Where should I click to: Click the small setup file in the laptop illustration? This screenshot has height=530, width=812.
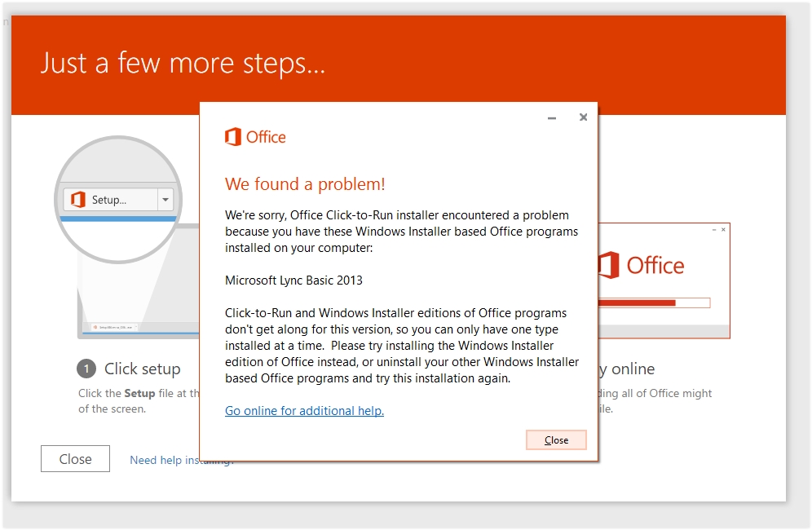pos(115,328)
